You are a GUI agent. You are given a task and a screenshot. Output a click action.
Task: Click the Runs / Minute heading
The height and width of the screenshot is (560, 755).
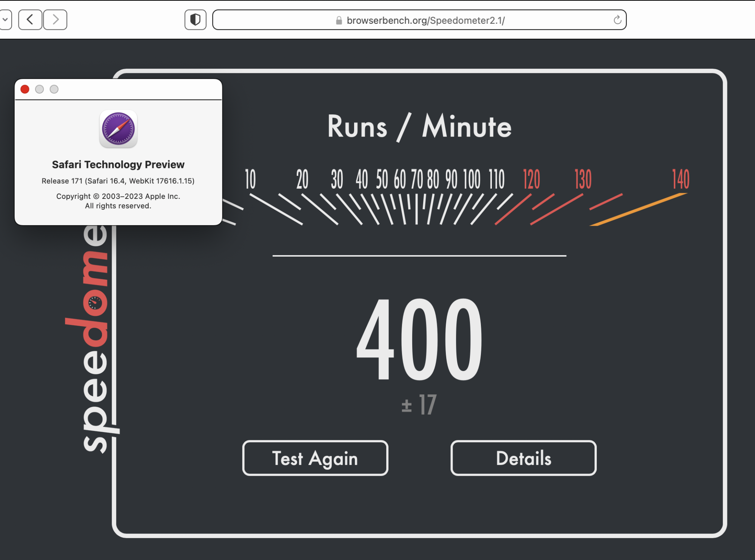point(419,127)
